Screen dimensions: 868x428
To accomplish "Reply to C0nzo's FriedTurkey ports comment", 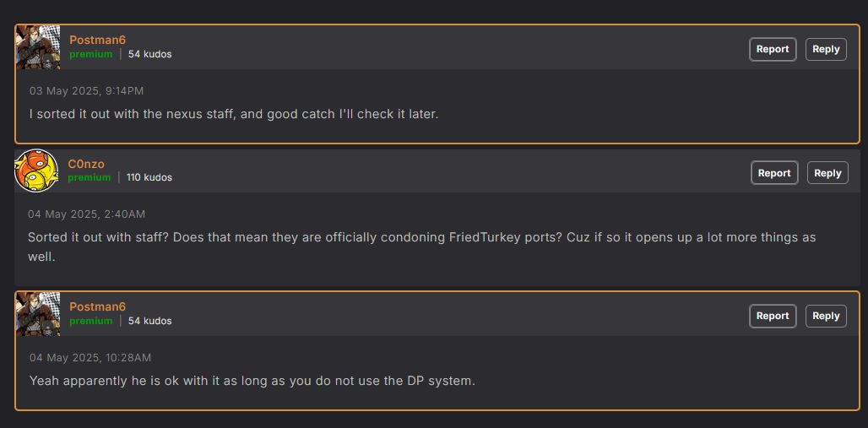I will click(827, 173).
